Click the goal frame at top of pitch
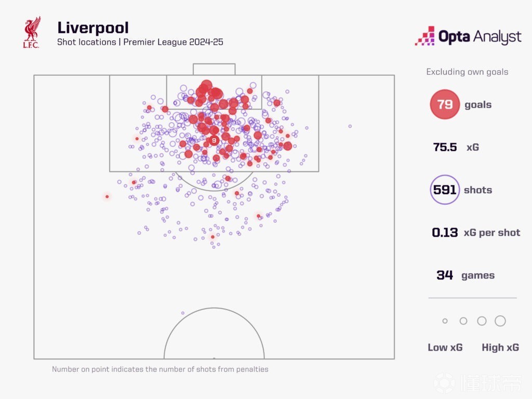 click(214, 69)
